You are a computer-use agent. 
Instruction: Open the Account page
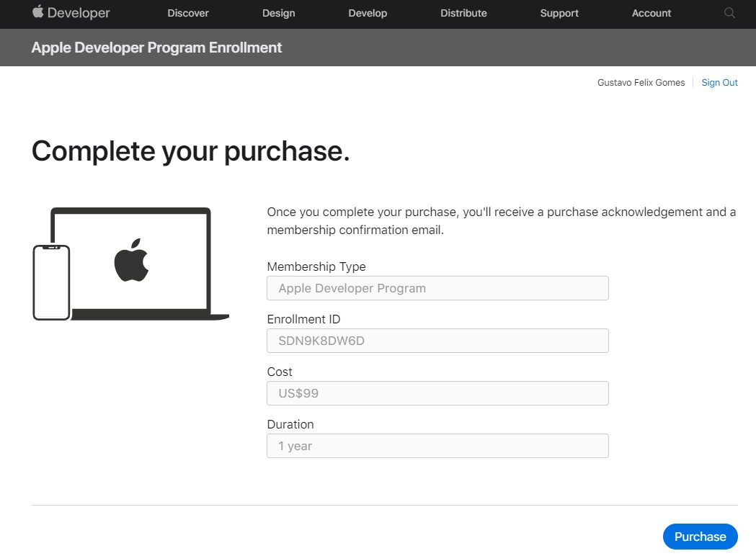point(652,13)
